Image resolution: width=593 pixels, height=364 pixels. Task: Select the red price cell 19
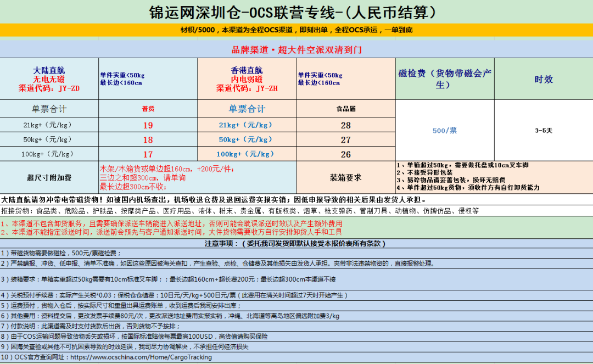[148, 125]
